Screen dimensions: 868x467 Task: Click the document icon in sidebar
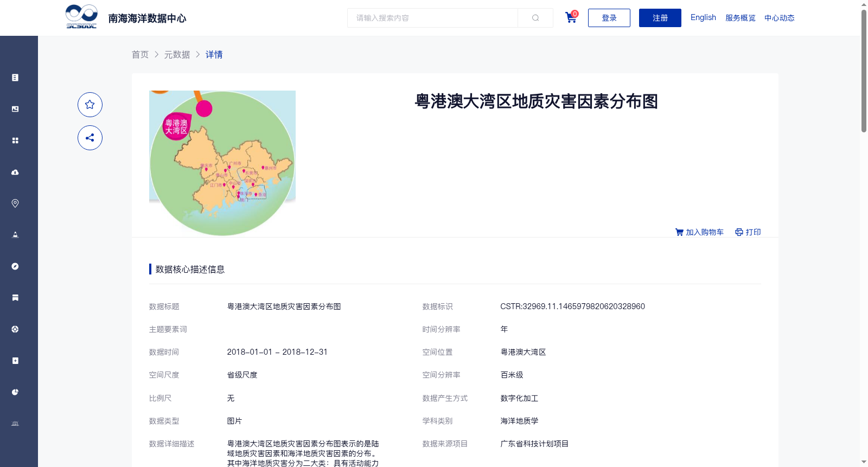[x=15, y=78]
